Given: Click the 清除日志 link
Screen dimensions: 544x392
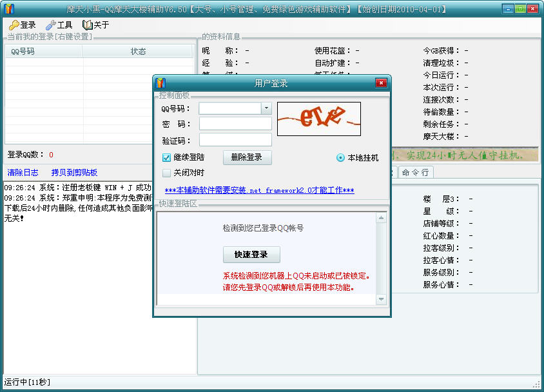Looking at the screenshot, I should pyautogui.click(x=23, y=172).
